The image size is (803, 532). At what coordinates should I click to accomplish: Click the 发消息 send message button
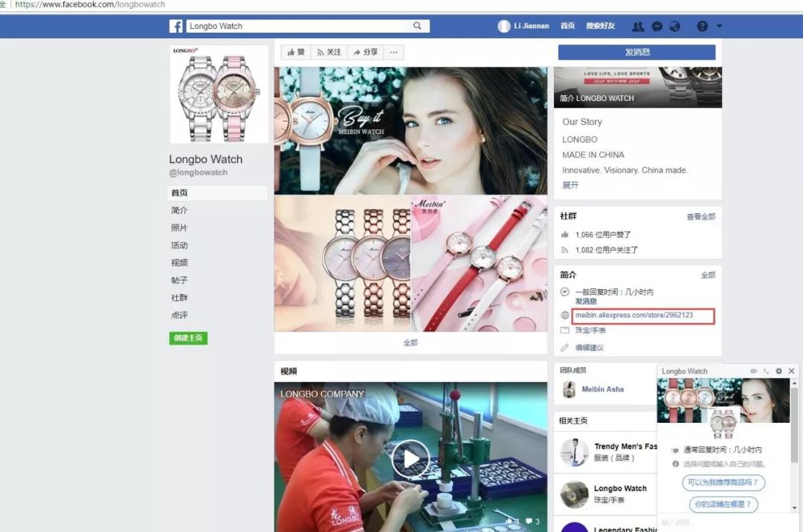636,52
